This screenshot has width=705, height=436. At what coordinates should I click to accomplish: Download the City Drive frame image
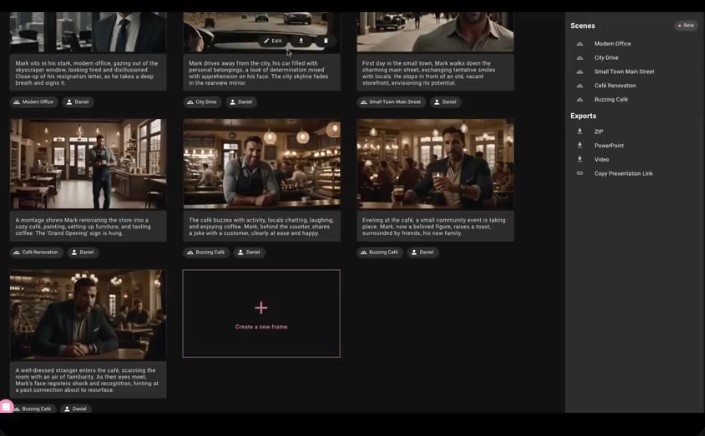click(x=301, y=41)
